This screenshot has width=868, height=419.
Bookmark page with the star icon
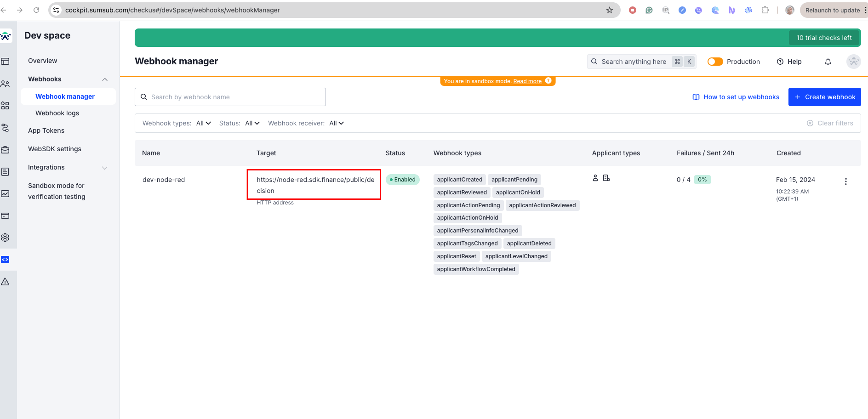tap(609, 10)
